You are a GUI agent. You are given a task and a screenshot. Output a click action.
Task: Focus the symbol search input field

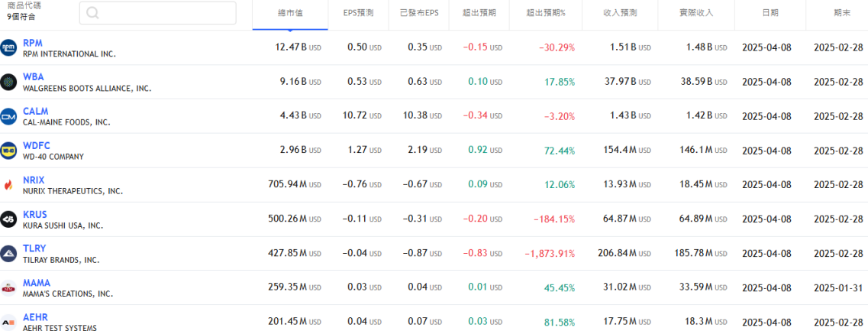pos(158,13)
